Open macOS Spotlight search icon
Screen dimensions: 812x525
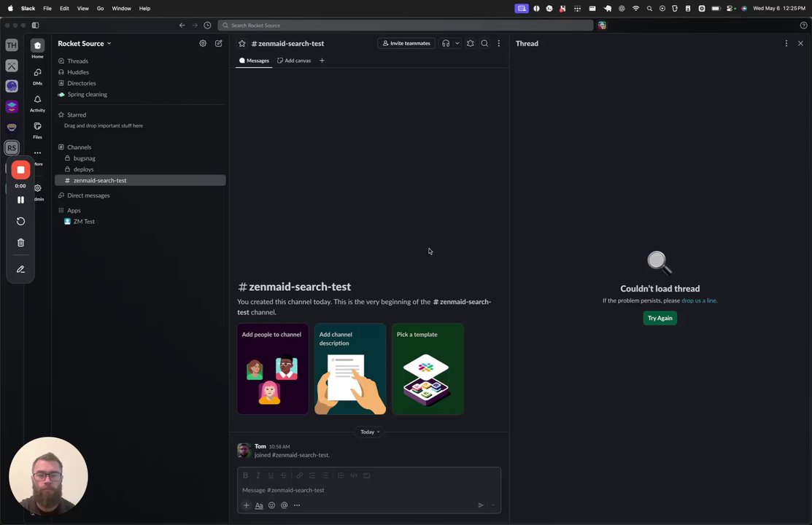pyautogui.click(x=649, y=8)
